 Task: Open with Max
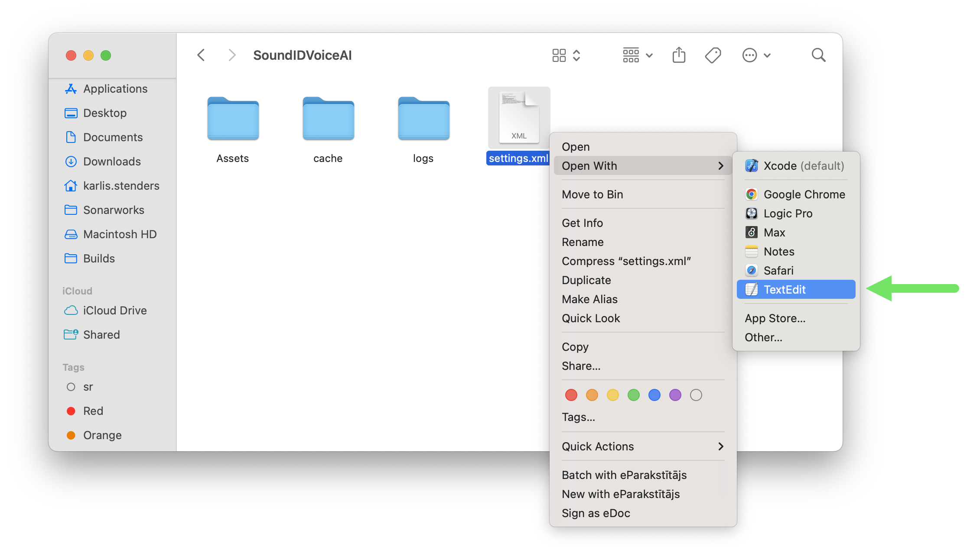coord(796,233)
